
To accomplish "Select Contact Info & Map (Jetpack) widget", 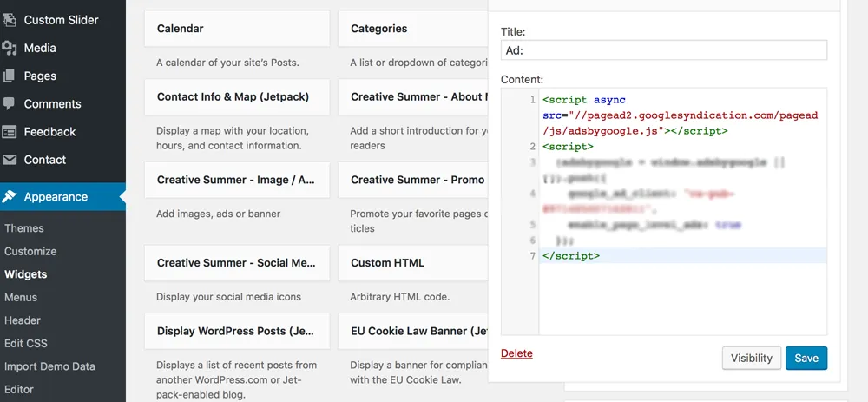I will tap(237, 97).
